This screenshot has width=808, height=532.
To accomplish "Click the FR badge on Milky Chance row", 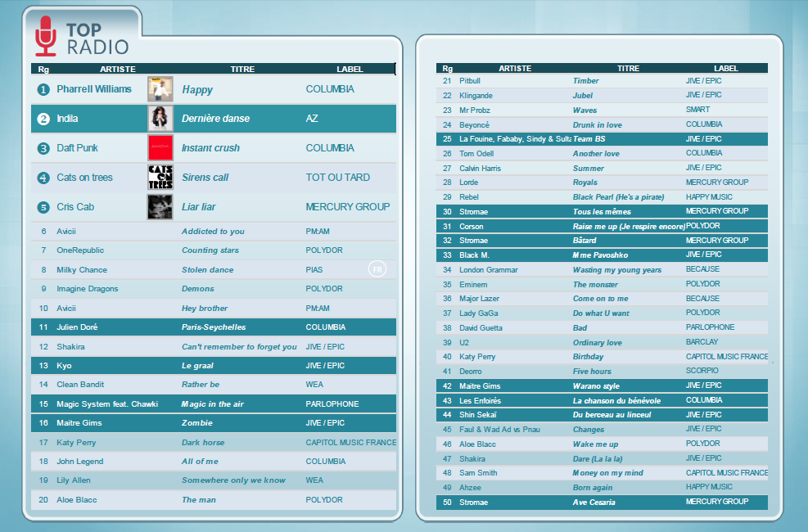I will point(377,269).
